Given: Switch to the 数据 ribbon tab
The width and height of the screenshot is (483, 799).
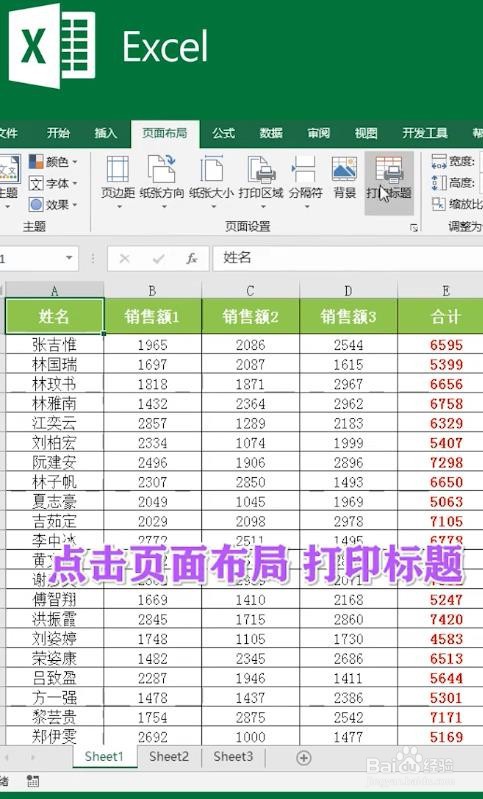Looking at the screenshot, I should 271,133.
